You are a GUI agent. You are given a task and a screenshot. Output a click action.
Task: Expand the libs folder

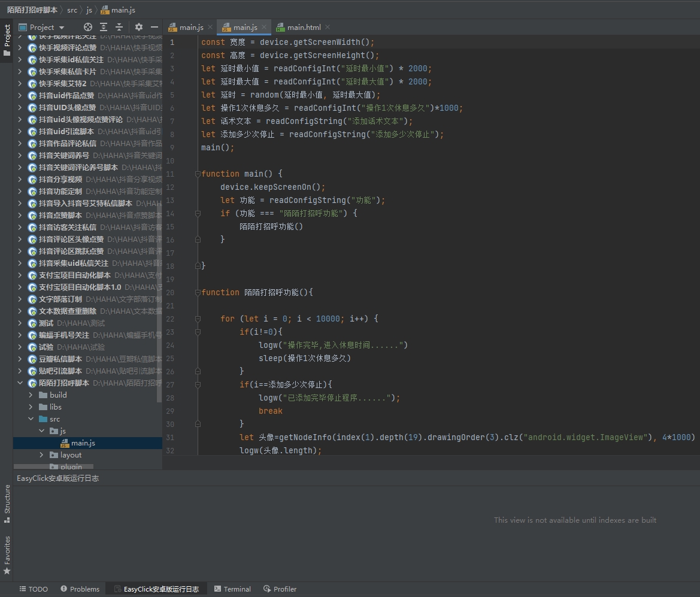tap(31, 407)
